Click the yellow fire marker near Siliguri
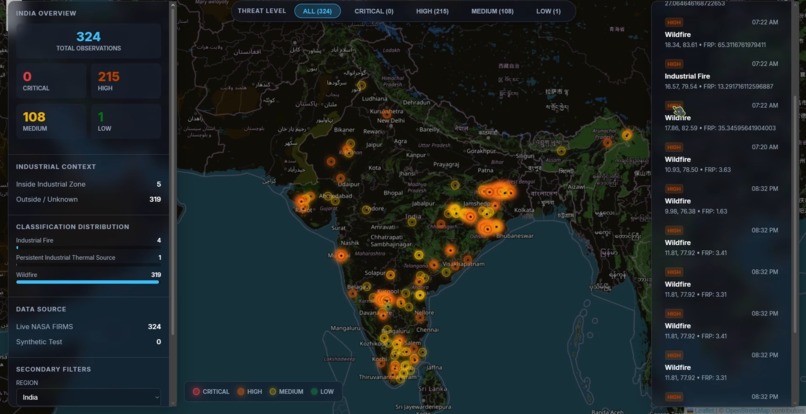806x414 pixels. pos(561,151)
